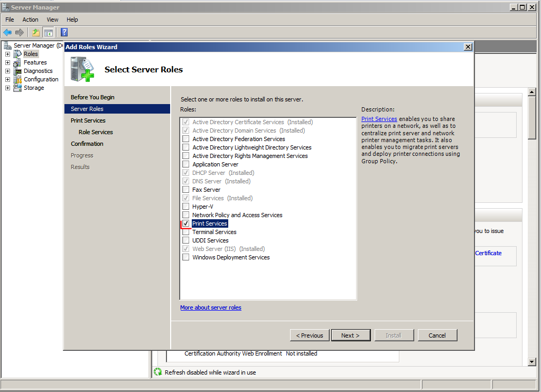Go to Role Services wizard step
The image size is (541, 392).
point(96,132)
